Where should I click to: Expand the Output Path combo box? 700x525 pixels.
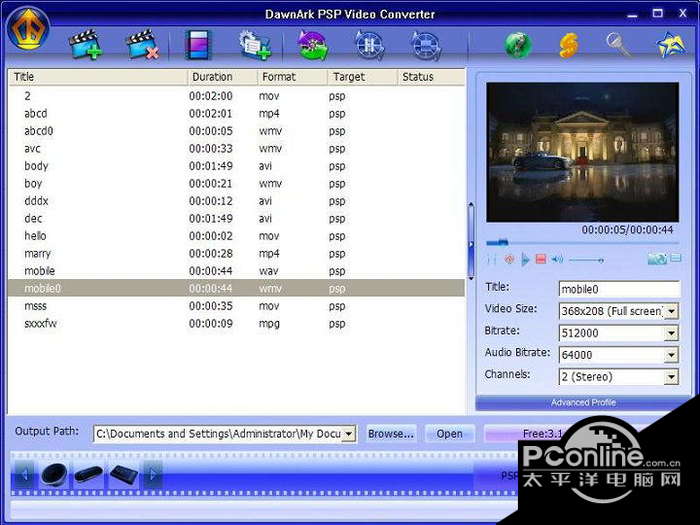pos(348,434)
